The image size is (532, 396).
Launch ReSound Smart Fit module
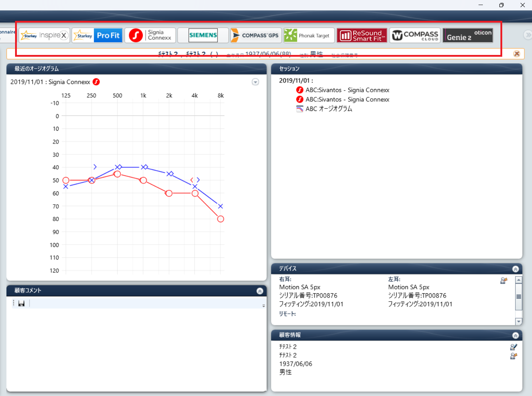tap(362, 35)
